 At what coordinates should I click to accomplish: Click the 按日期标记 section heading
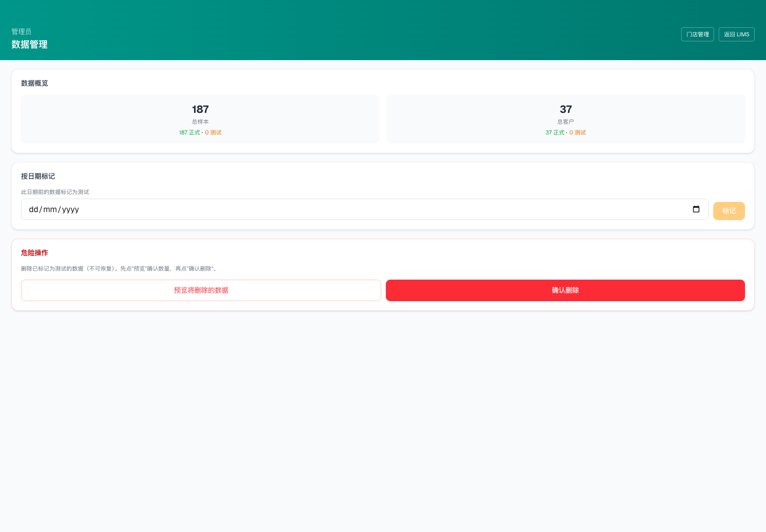(38, 176)
